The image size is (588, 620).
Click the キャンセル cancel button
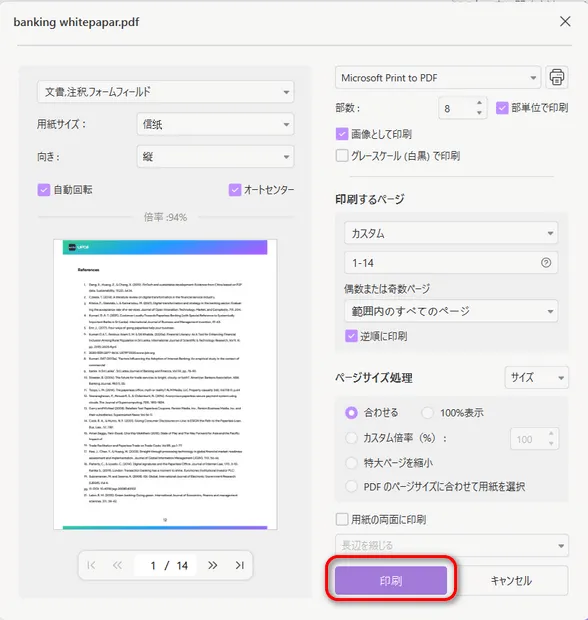click(x=511, y=580)
